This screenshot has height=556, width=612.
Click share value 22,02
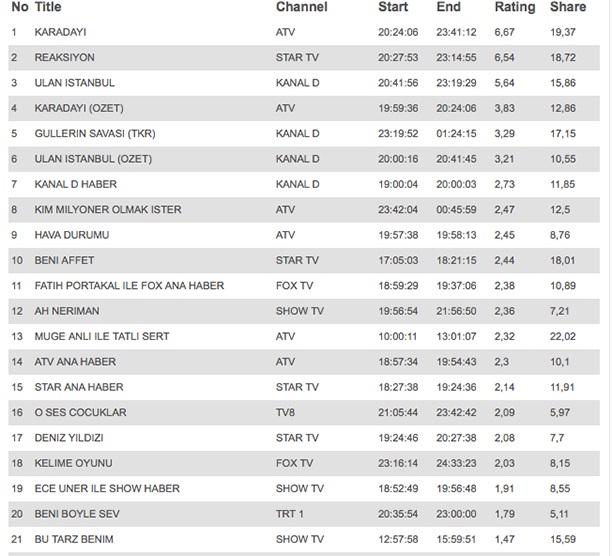pyautogui.click(x=563, y=336)
